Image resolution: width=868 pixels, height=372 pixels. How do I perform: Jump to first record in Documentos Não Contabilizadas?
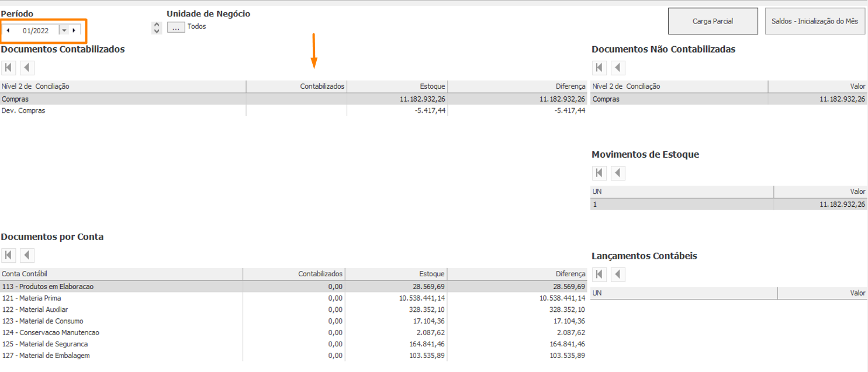point(599,68)
